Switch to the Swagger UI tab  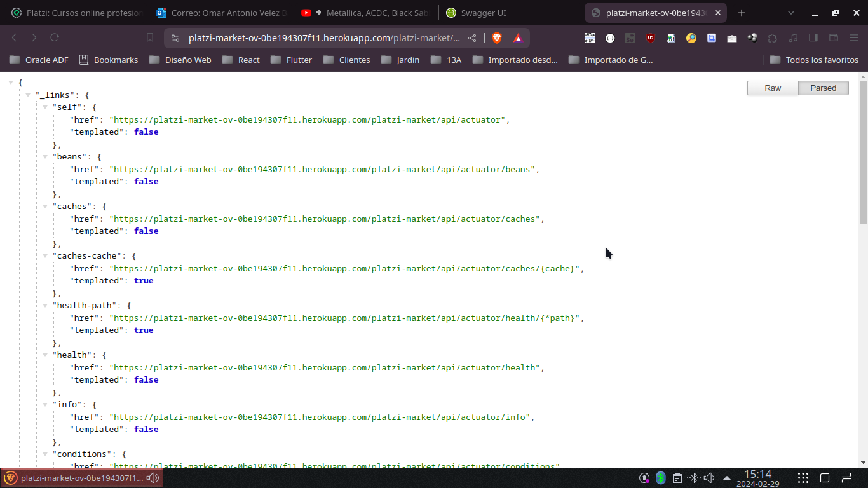click(x=512, y=13)
